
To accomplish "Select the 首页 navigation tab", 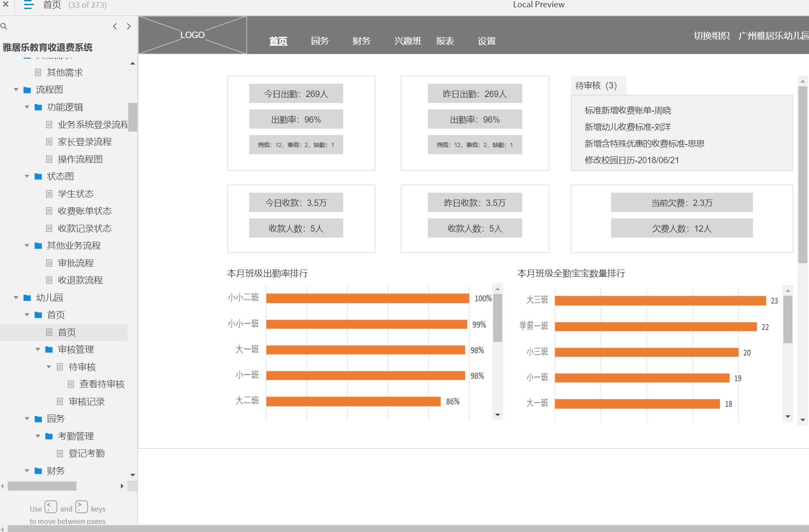I will [x=278, y=41].
